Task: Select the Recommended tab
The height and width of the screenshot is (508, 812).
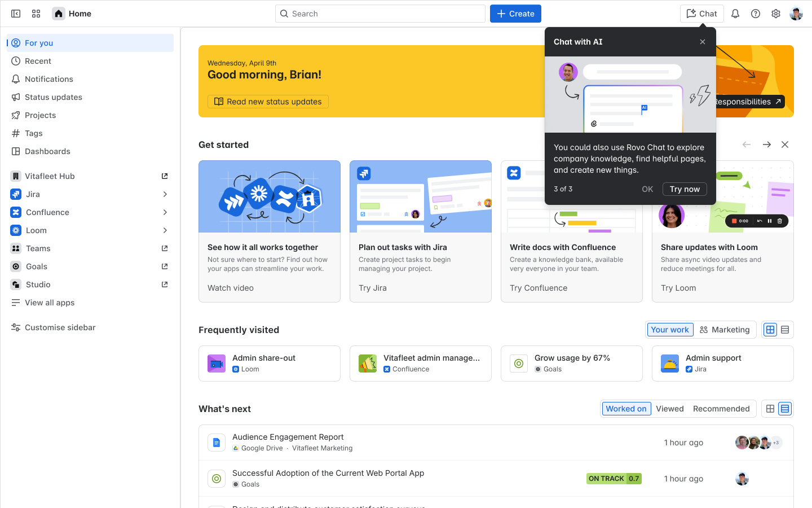Action: pos(721,409)
